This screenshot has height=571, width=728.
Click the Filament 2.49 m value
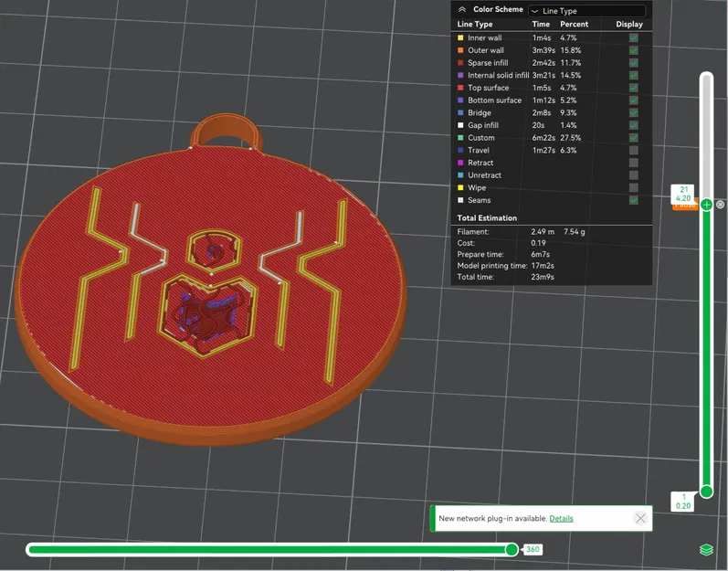[x=543, y=232]
